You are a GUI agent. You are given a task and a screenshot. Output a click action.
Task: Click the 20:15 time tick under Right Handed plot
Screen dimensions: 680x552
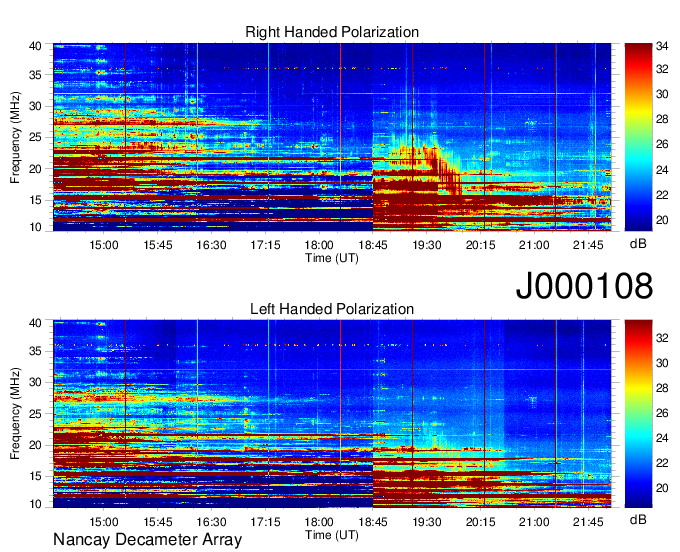click(481, 245)
